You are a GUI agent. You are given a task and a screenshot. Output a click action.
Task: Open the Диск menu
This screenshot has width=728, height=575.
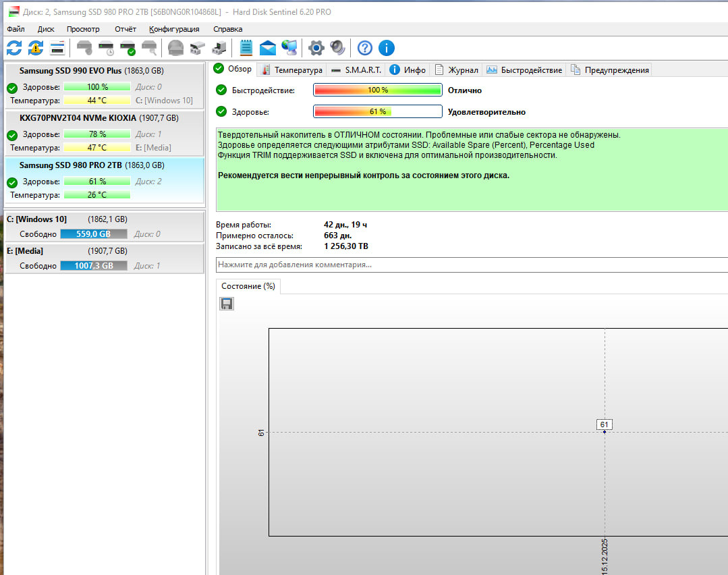46,29
